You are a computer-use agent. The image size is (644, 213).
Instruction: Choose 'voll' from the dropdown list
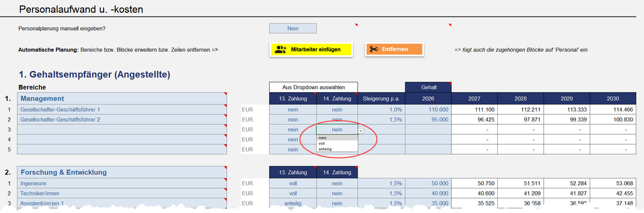(x=337, y=144)
